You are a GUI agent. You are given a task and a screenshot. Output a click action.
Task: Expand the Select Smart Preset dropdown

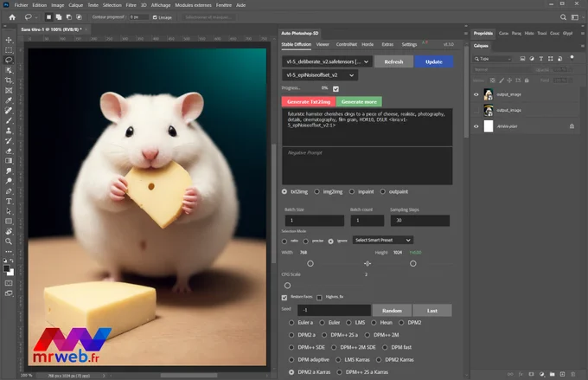pyautogui.click(x=383, y=240)
